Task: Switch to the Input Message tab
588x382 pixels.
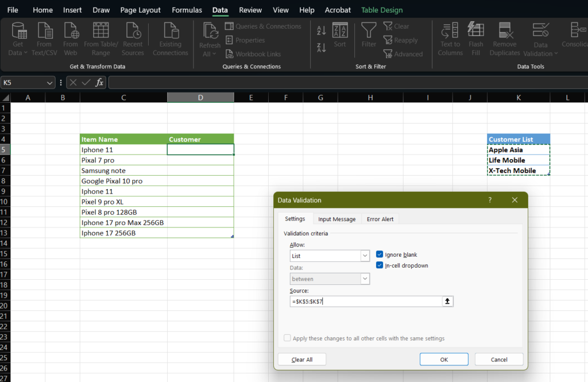Action: pyautogui.click(x=337, y=219)
